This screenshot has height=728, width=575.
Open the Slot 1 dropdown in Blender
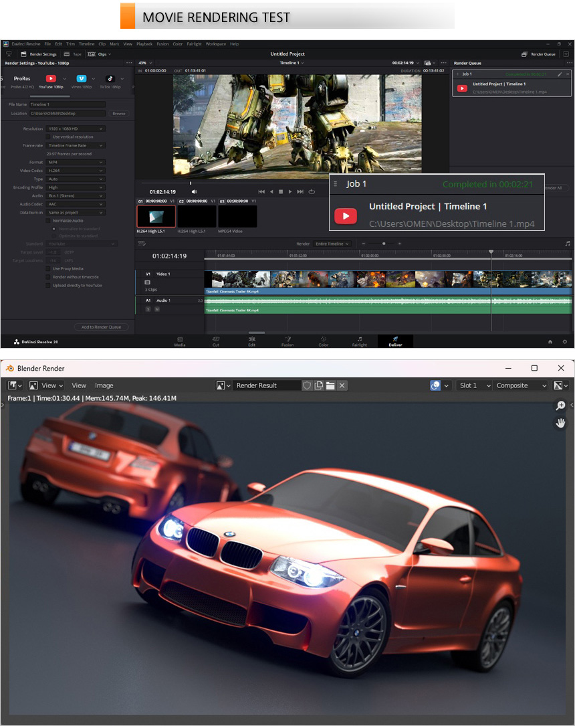[x=475, y=385]
